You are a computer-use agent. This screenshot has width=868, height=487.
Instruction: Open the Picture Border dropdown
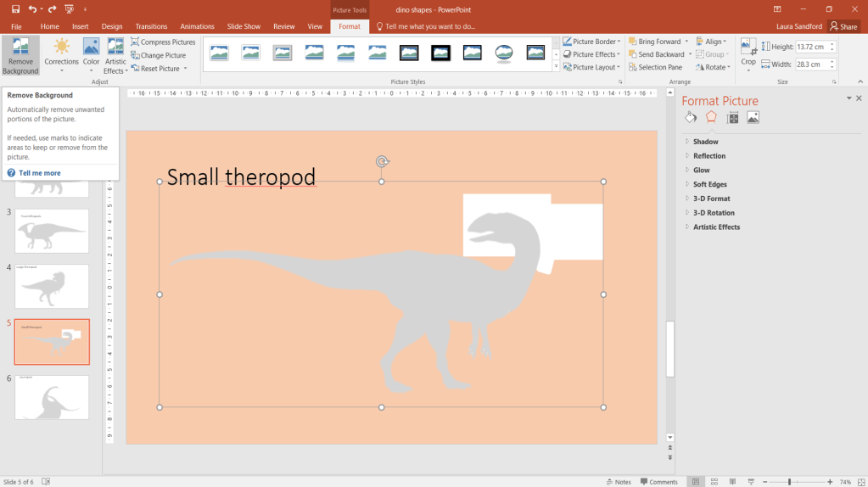click(x=592, y=42)
